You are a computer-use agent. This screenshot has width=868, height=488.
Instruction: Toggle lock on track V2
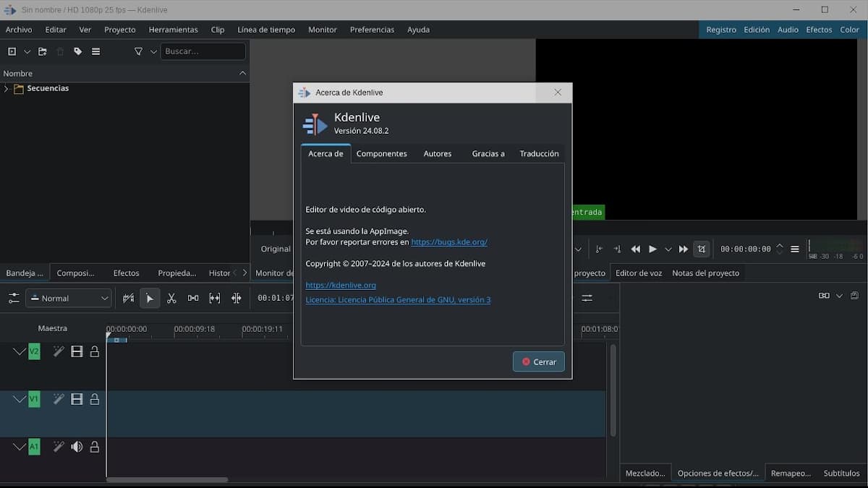point(95,351)
